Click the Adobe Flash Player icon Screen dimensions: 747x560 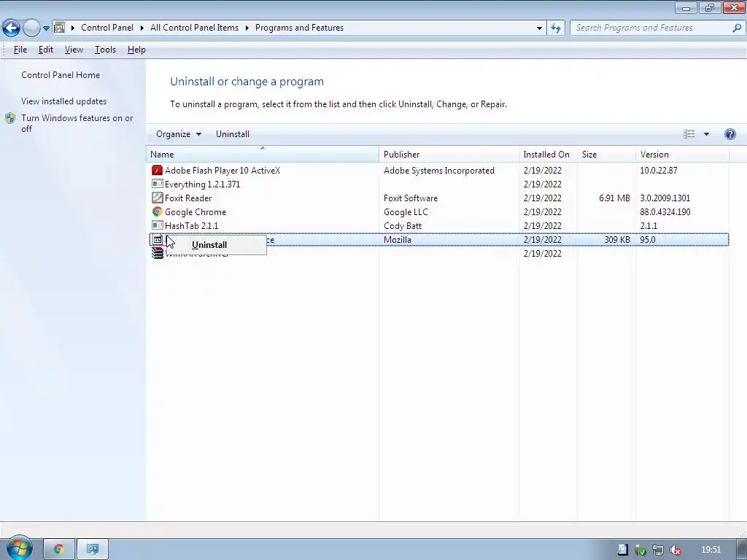coord(158,170)
